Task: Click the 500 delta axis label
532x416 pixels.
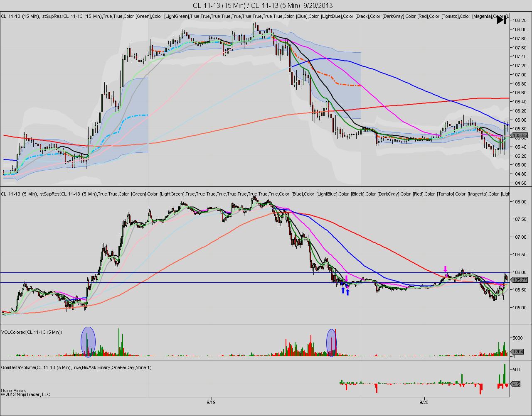Action: coord(517,370)
